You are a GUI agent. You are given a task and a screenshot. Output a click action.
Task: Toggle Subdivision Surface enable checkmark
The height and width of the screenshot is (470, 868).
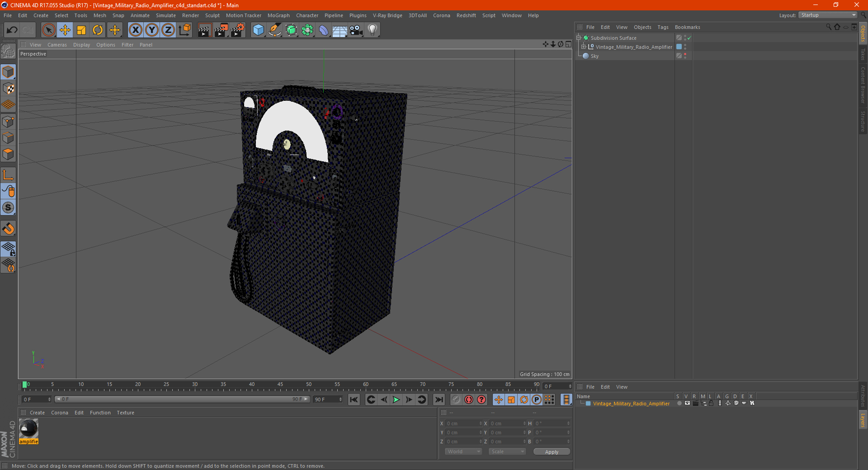click(689, 38)
